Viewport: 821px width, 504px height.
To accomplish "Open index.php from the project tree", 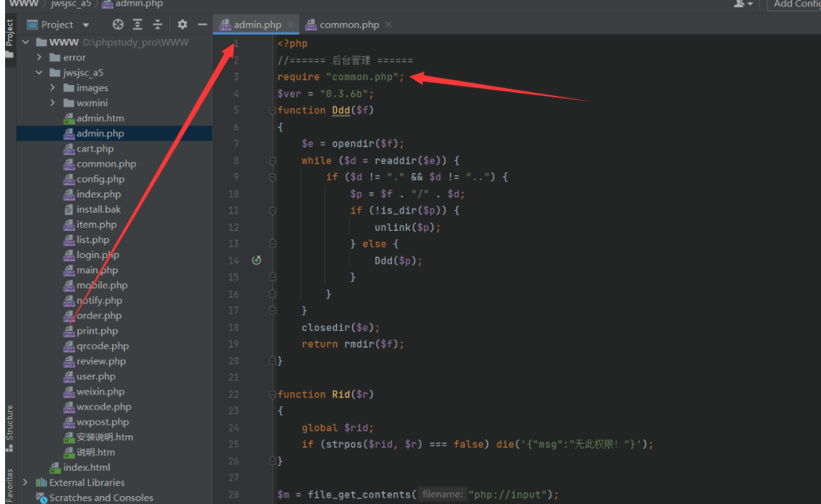I will [x=92, y=194].
